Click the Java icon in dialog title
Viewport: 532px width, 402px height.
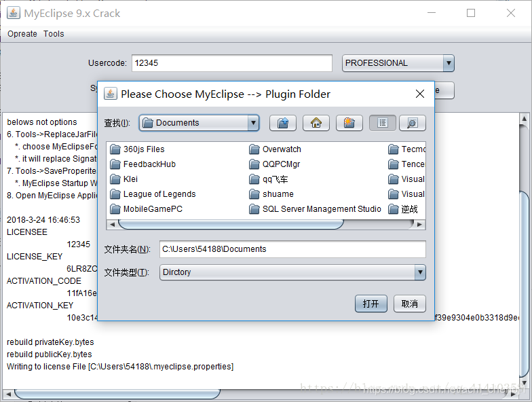[x=111, y=94]
